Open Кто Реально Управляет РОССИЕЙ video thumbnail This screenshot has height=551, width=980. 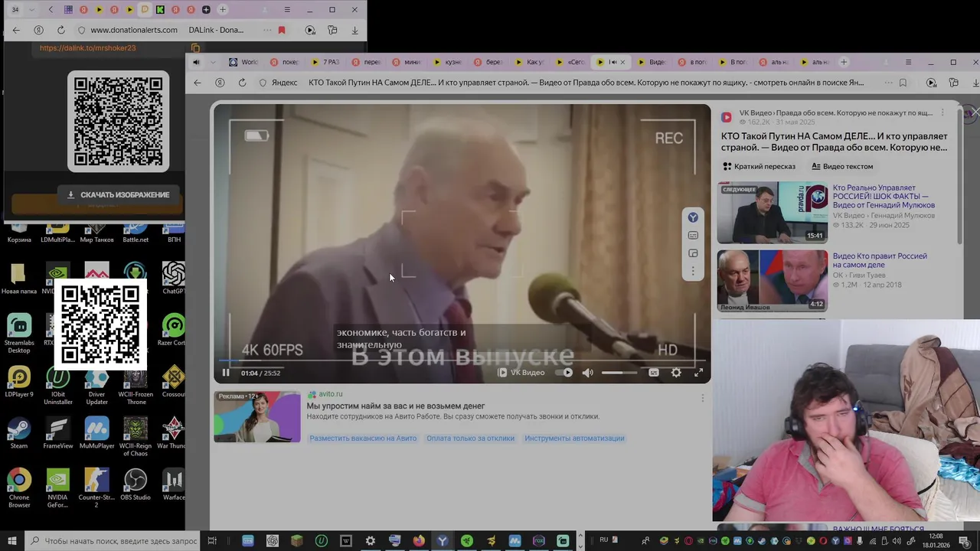pyautogui.click(x=772, y=212)
